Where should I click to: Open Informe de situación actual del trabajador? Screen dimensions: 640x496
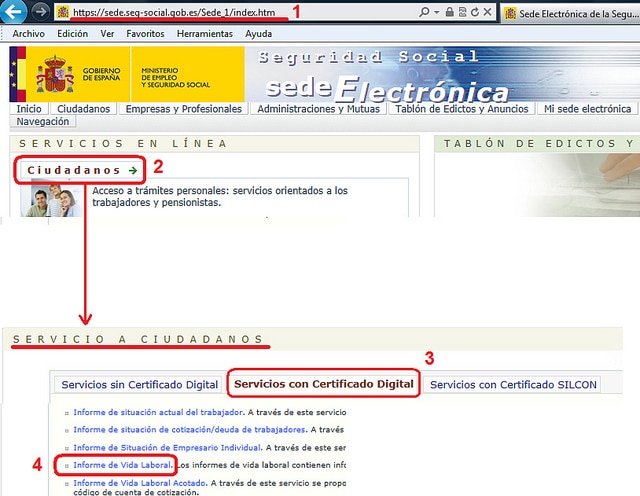point(157,412)
